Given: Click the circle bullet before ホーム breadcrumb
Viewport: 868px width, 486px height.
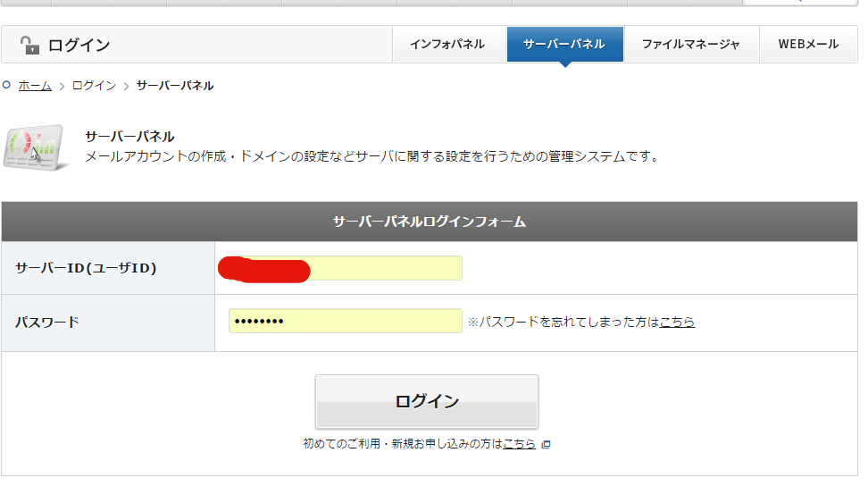Looking at the screenshot, I should 7,86.
